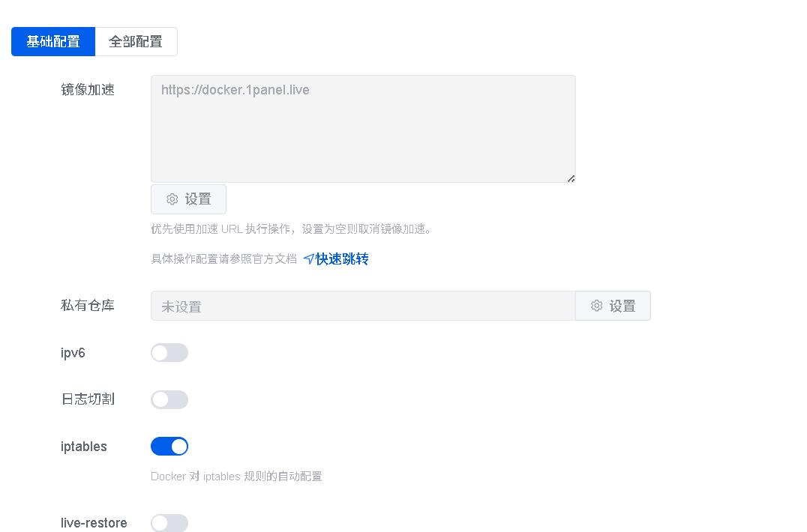Switch to the 基础配置 tab
Screen dimensions: 807x532
[x=53, y=42]
